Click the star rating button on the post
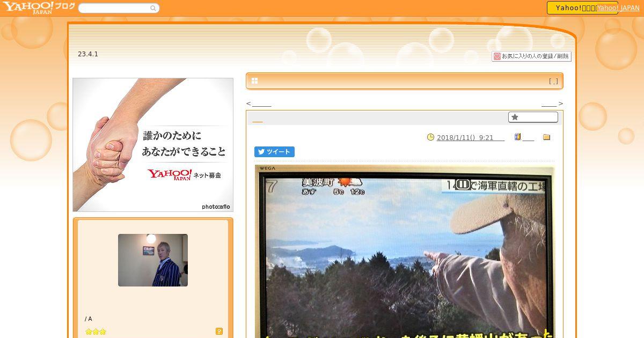 pyautogui.click(x=533, y=117)
